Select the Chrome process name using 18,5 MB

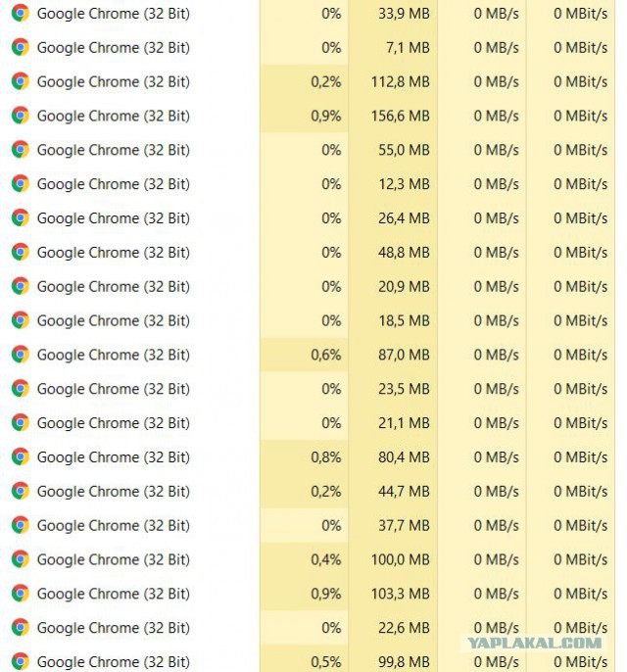click(x=113, y=320)
